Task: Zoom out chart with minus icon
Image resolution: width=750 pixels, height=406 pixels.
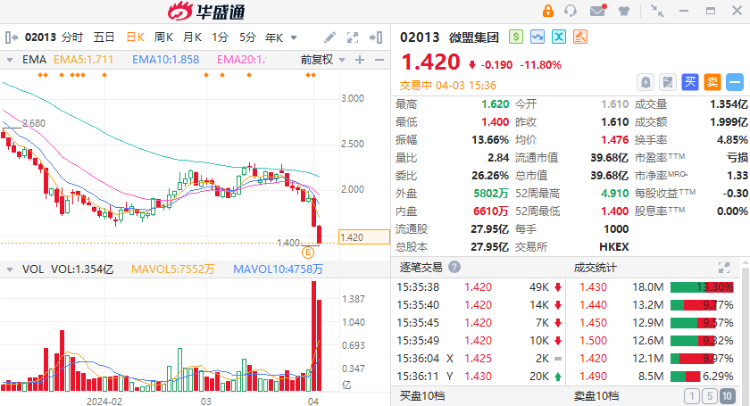Action: [x=379, y=60]
